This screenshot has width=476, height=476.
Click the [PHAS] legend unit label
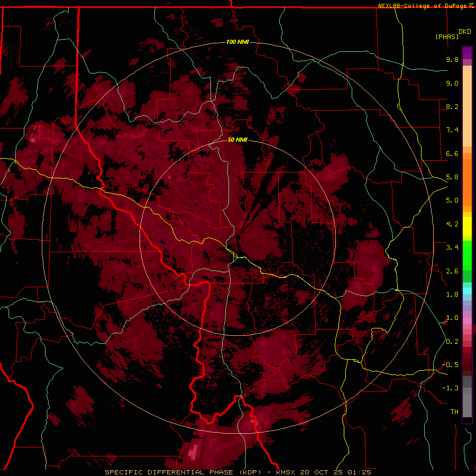click(447, 36)
